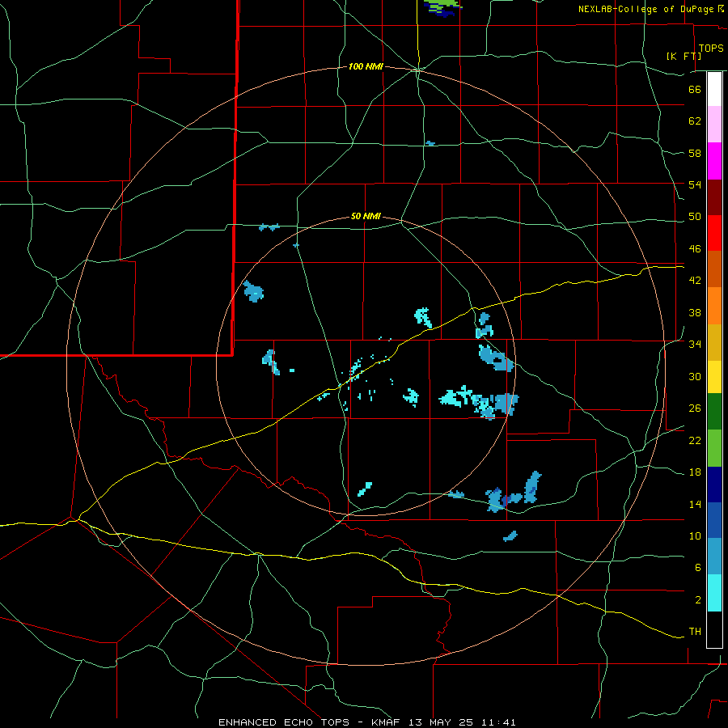The height and width of the screenshot is (728, 728).
Task: Click the 14 scale value
Action: (695, 504)
